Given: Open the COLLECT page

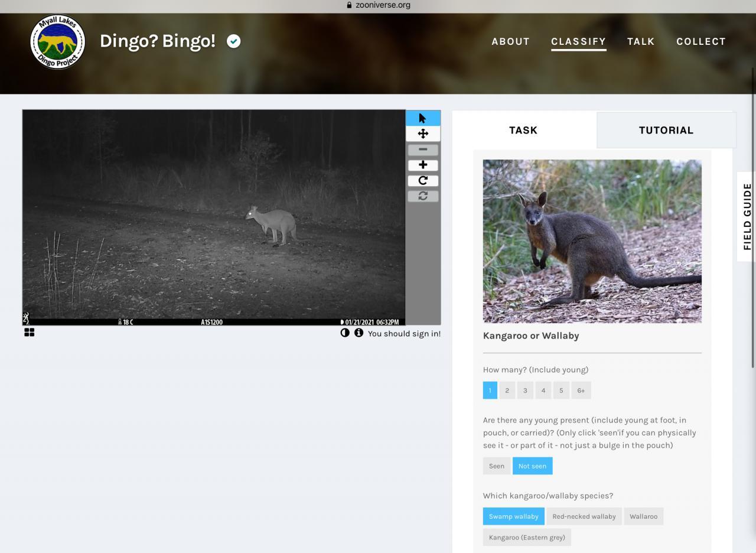Looking at the screenshot, I should pyautogui.click(x=701, y=41).
